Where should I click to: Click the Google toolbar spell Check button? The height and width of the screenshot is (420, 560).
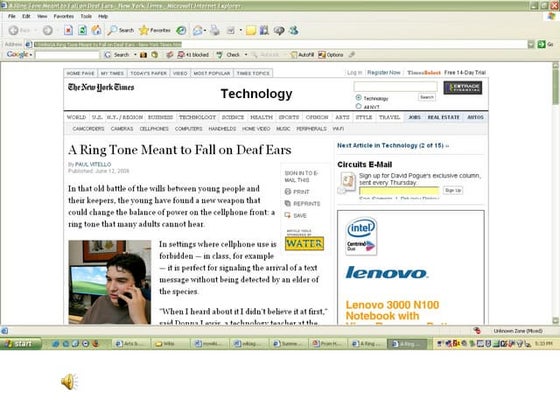coord(229,55)
